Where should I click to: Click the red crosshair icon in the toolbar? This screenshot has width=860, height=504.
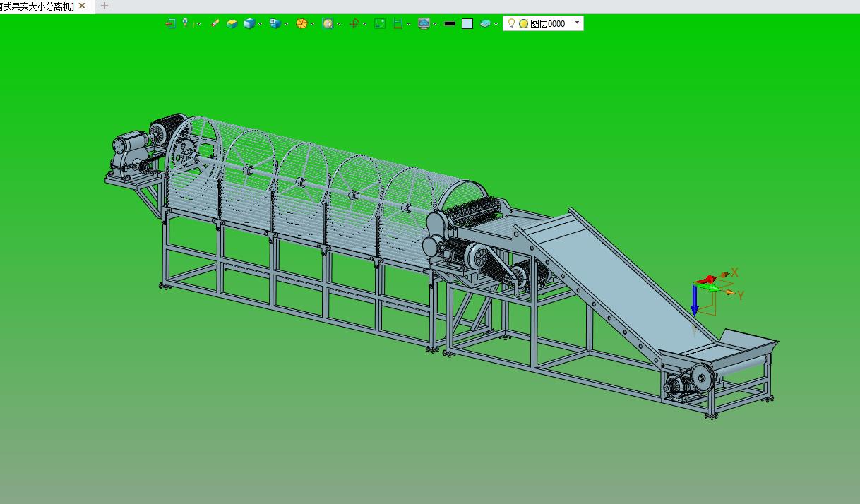pos(354,23)
